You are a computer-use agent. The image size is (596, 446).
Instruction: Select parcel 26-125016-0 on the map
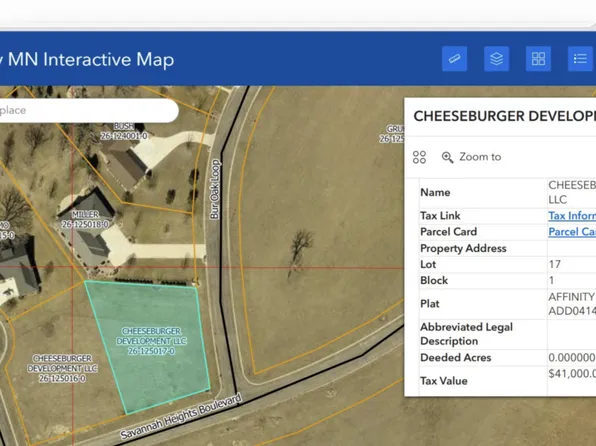click(x=62, y=368)
